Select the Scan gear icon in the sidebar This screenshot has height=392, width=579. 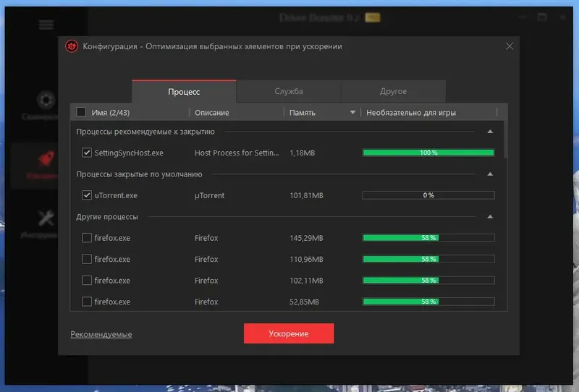pyautogui.click(x=46, y=100)
